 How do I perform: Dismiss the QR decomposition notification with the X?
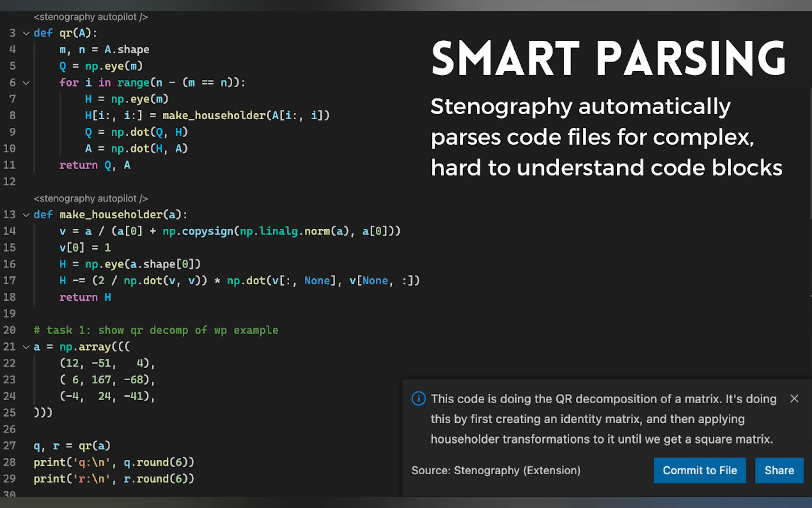coord(794,399)
